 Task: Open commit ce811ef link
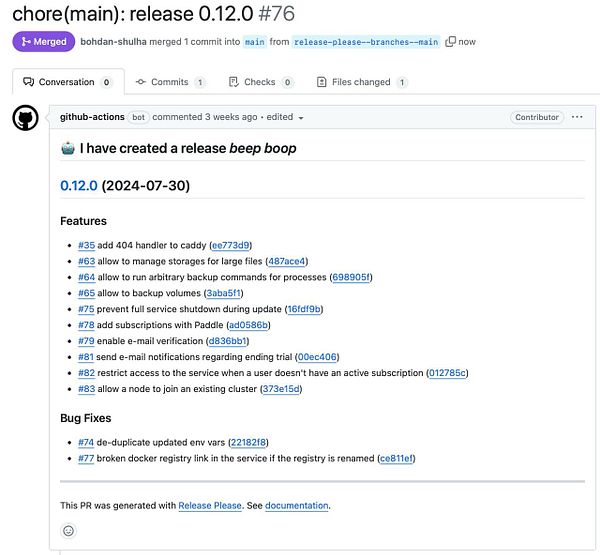[x=396, y=458]
